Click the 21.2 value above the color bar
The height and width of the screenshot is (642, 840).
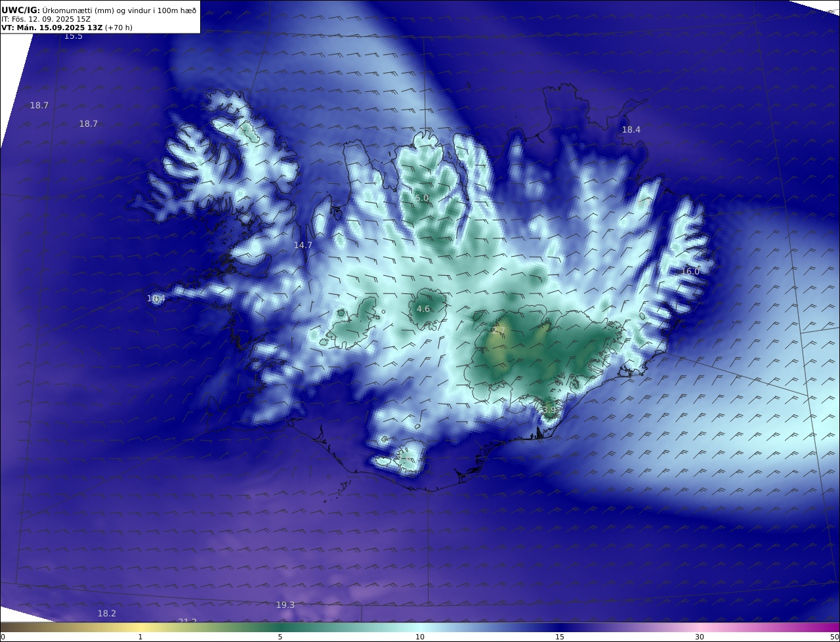coord(188,620)
